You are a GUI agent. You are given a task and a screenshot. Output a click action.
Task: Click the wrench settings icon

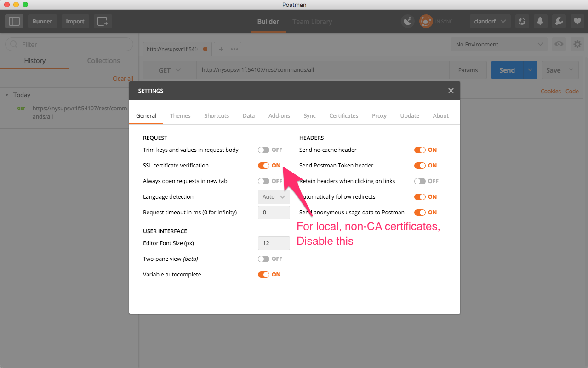pyautogui.click(x=559, y=21)
